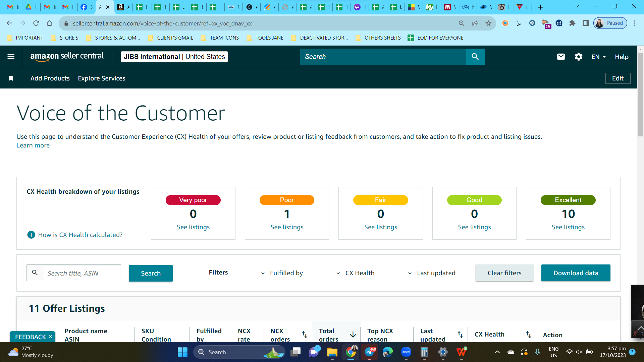Screen dimensions: 644x362
Task: Click the page vertical scrollbar thumb
Action: coord(640,94)
